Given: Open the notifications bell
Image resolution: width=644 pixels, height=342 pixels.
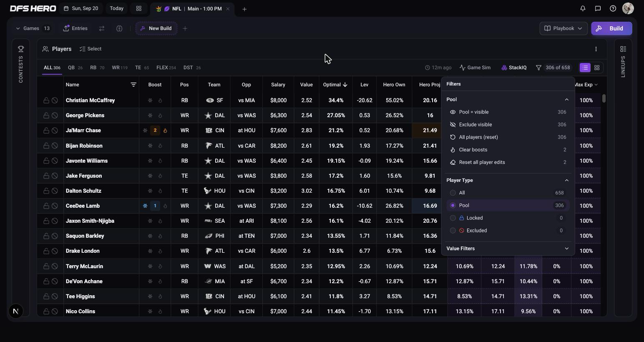Looking at the screenshot, I should coord(583,8).
